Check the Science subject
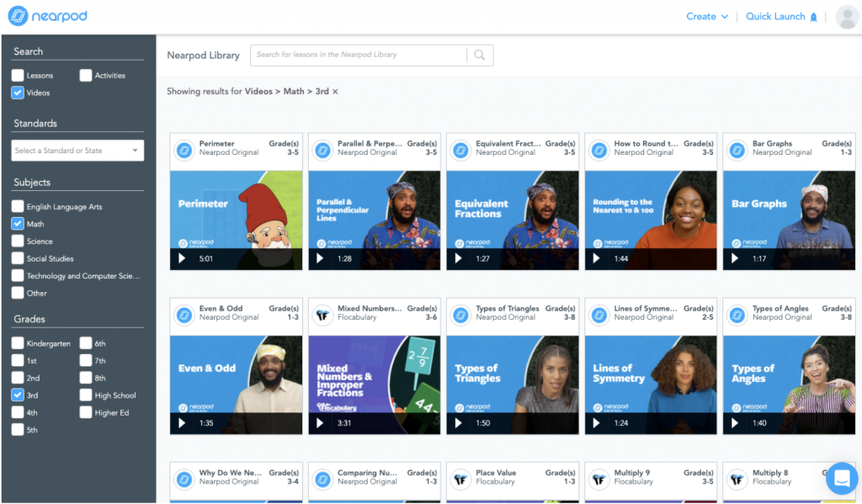The image size is (862, 504). (x=18, y=241)
